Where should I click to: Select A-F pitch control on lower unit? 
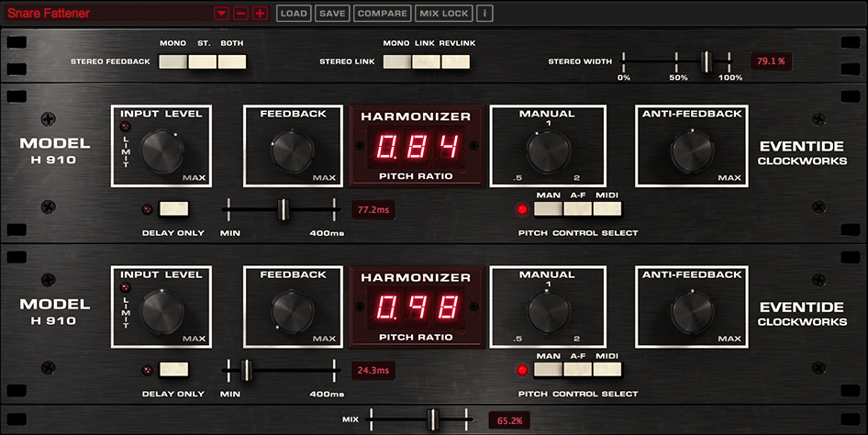pyautogui.click(x=578, y=370)
